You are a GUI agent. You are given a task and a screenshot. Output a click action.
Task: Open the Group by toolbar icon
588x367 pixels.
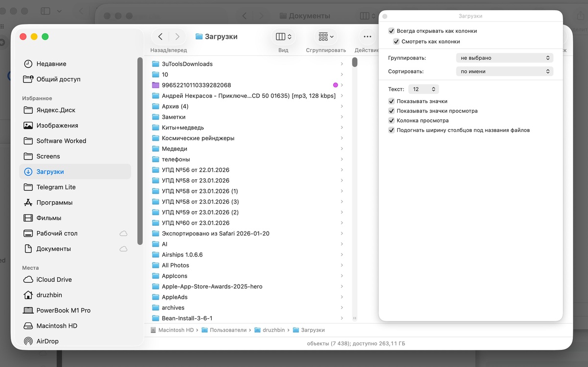[326, 36]
